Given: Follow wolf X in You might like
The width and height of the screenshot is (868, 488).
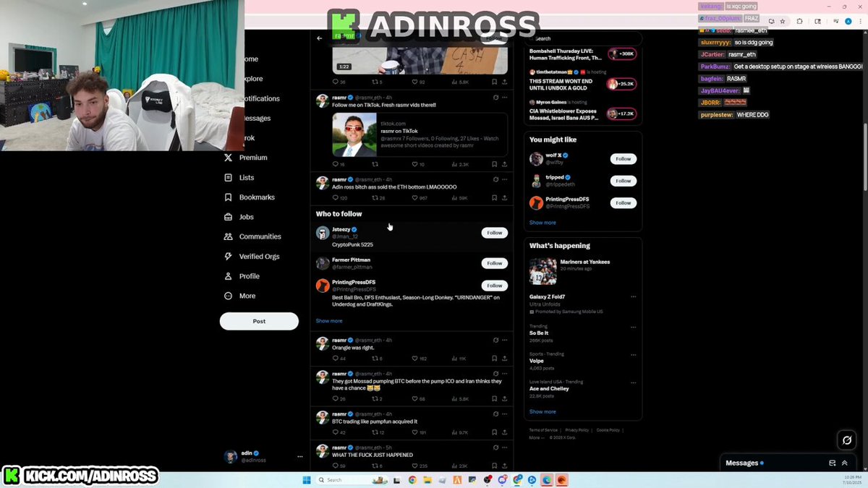Looking at the screenshot, I should point(624,159).
